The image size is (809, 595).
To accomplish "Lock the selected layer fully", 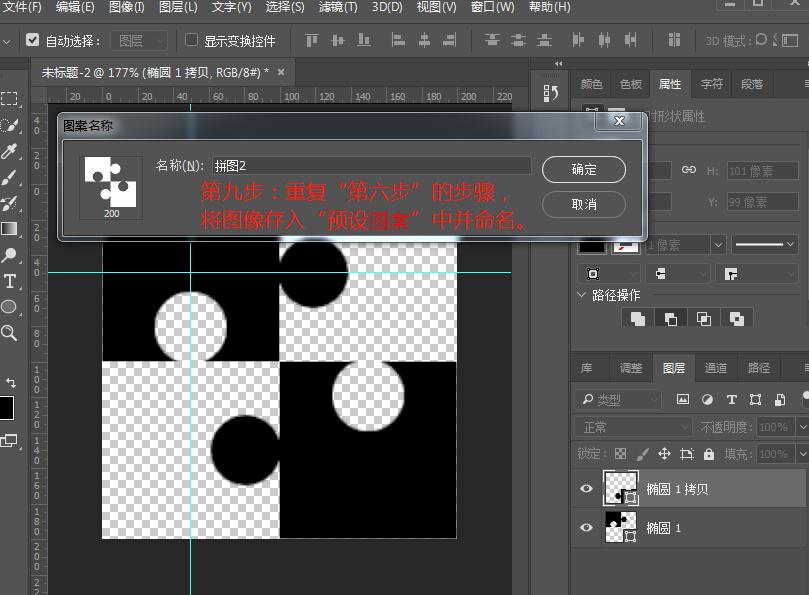I will (709, 452).
